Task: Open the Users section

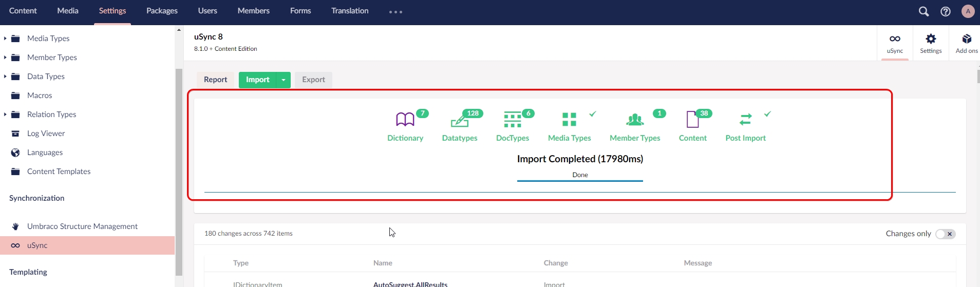Action: tap(208, 11)
